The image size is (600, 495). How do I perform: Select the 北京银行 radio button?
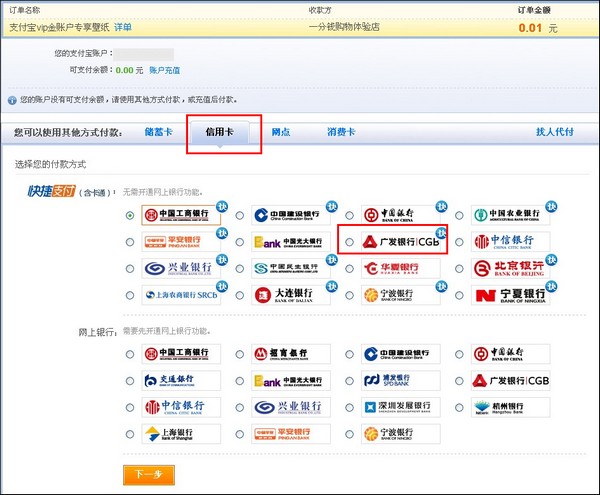(x=459, y=269)
